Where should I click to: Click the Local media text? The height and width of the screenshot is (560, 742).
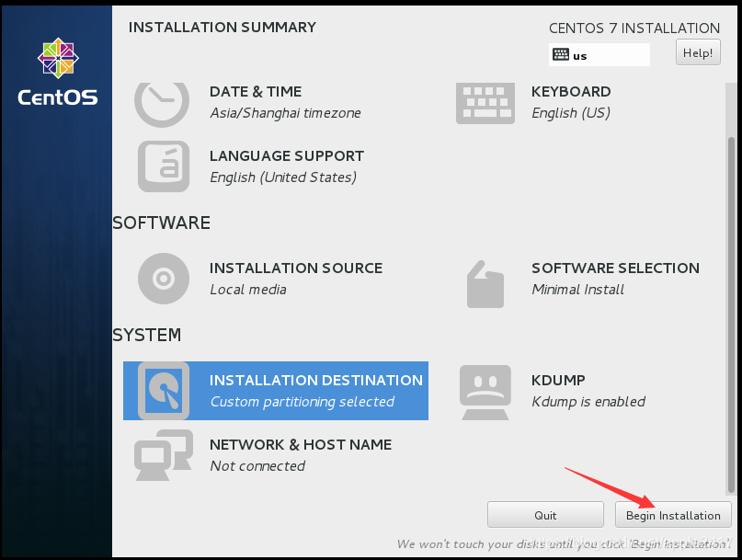[x=248, y=290]
